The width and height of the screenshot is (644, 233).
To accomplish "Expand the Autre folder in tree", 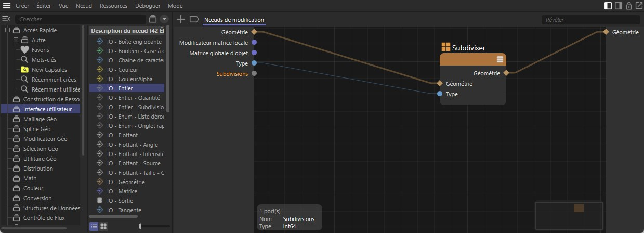I will click(x=16, y=40).
